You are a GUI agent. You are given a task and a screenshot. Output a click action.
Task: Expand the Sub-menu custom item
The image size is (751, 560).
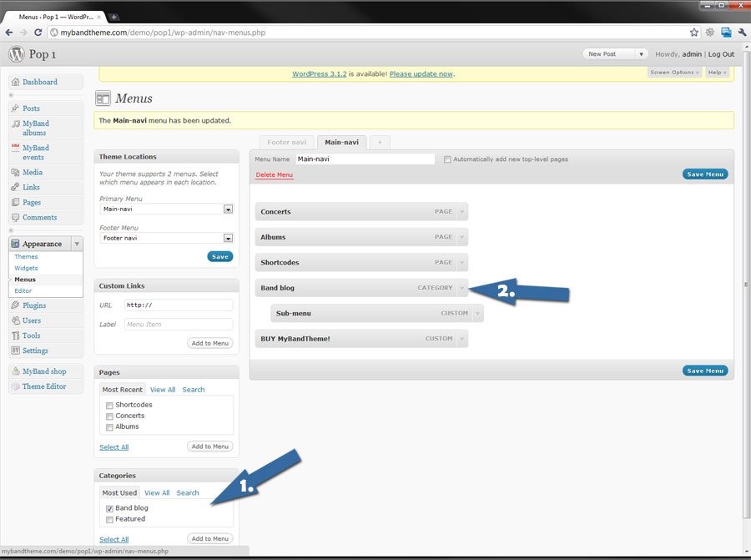click(477, 313)
